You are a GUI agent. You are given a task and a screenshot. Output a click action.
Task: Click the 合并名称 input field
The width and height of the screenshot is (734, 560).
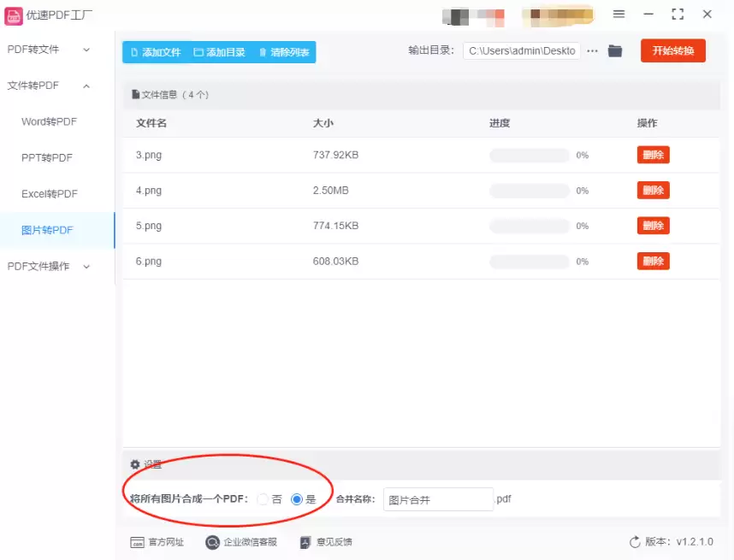[438, 499]
